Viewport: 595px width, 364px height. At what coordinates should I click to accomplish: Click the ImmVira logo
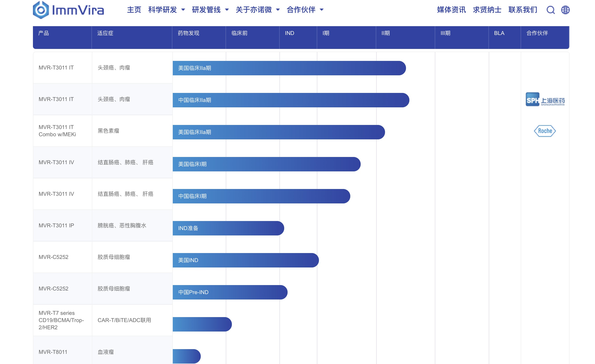click(68, 10)
